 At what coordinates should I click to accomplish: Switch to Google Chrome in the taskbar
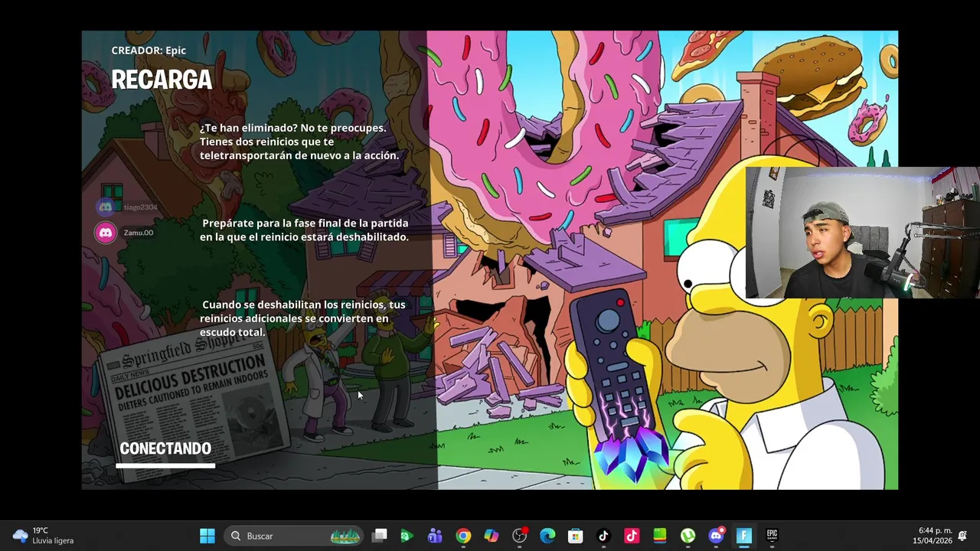463,536
